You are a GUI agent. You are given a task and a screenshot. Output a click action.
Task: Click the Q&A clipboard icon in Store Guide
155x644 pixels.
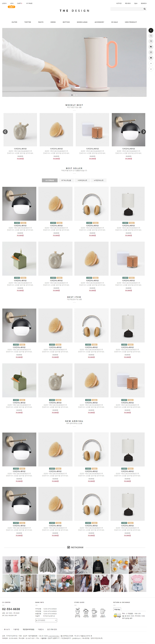tap(103, 610)
